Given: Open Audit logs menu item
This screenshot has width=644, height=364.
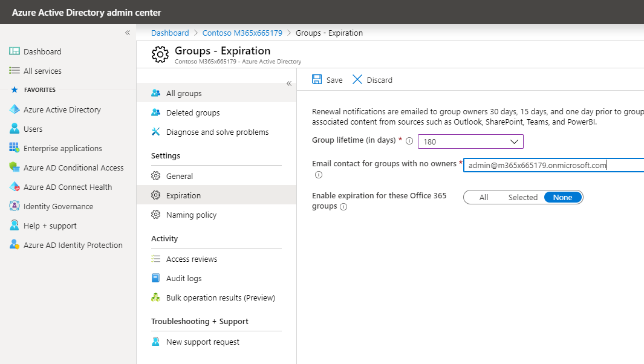Looking at the screenshot, I should [216, 278].
